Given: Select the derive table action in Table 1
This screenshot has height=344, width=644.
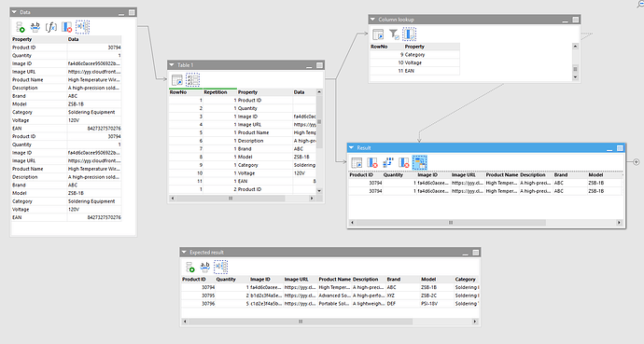Looking at the screenshot, I should point(177,80).
